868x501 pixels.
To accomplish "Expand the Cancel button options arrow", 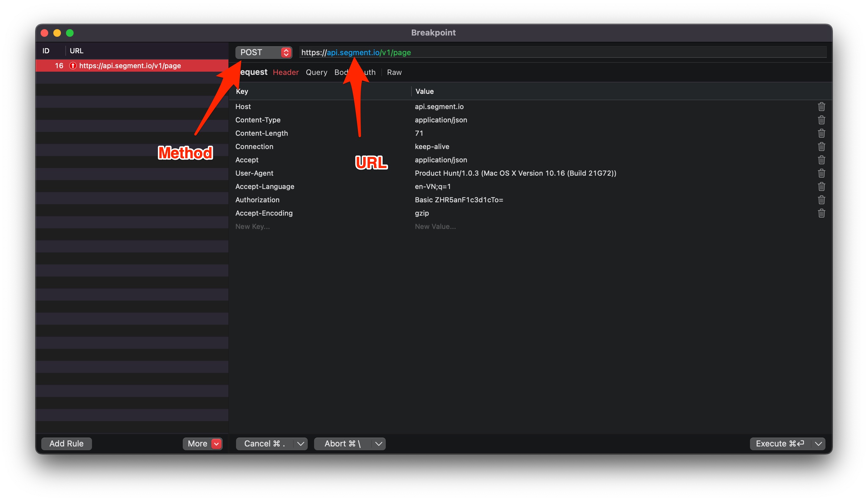I will click(300, 444).
